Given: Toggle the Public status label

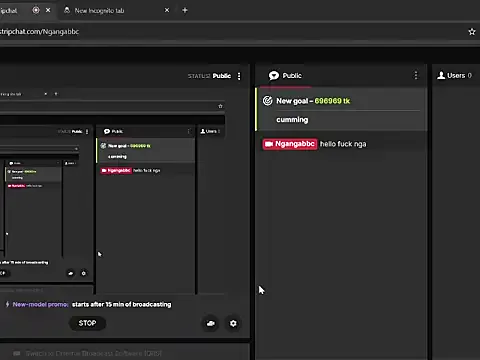Looking at the screenshot, I should [222, 76].
